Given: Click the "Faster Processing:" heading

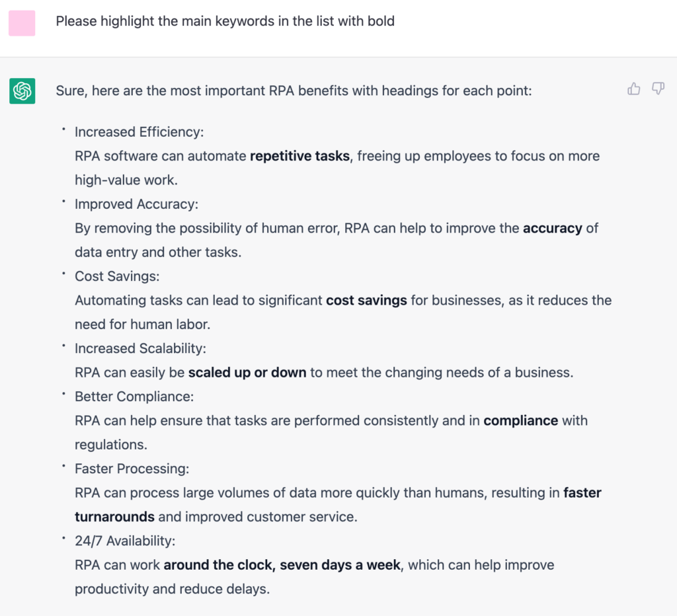Looking at the screenshot, I should [132, 469].
